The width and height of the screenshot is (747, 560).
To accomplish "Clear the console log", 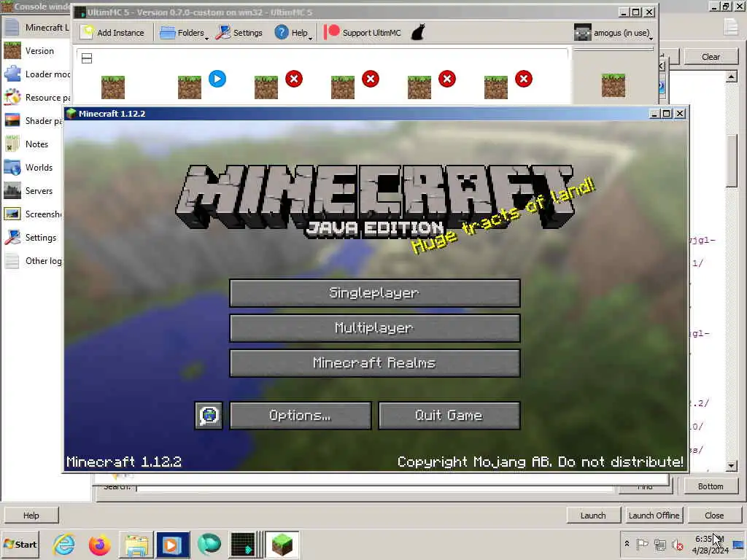I will point(711,57).
